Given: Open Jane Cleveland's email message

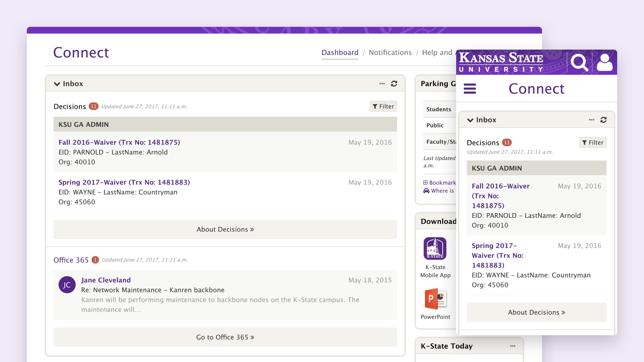Looking at the screenshot, I should coord(225,295).
